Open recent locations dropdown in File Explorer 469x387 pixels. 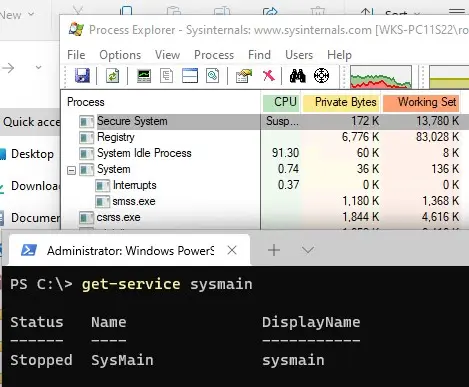point(39,68)
